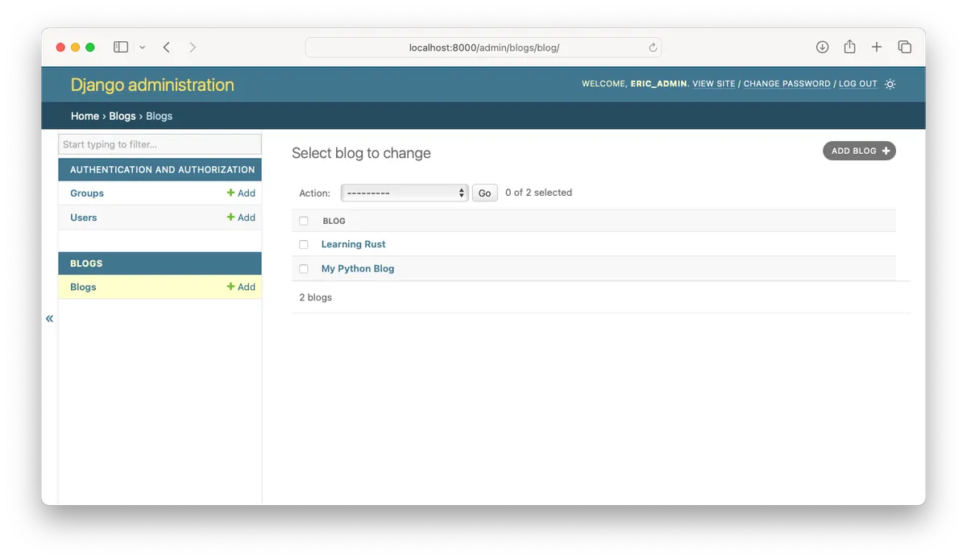
Task: Expand the chevron next to Safari sidebar button
Action: tap(143, 48)
